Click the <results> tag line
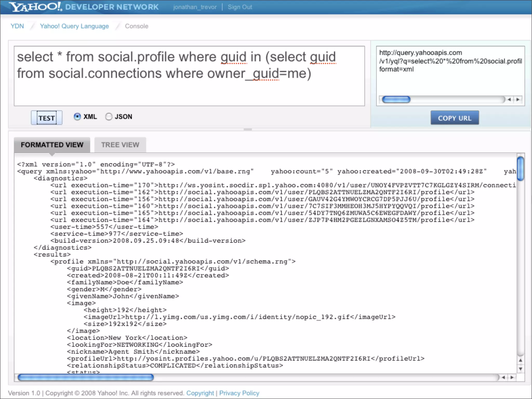 (x=52, y=255)
